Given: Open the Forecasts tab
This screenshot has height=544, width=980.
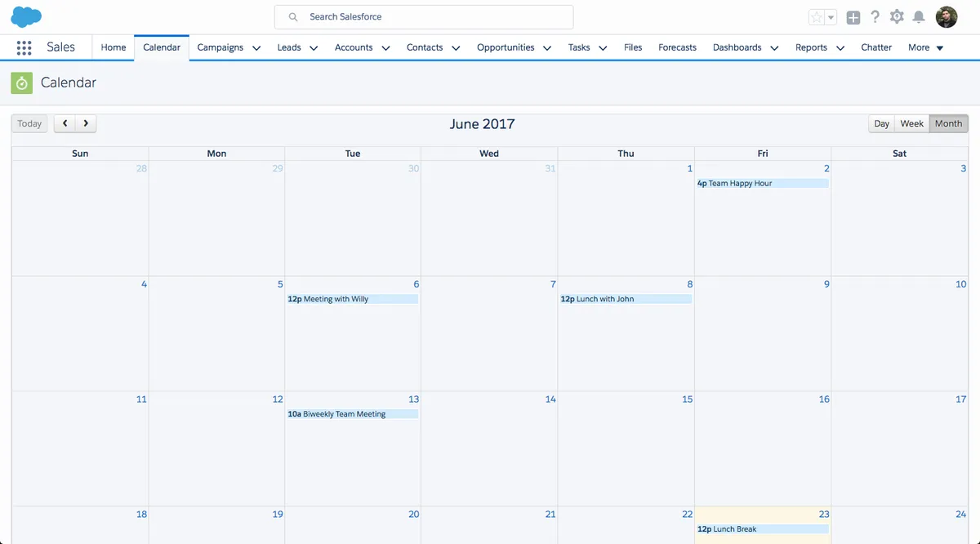Looking at the screenshot, I should coord(677,47).
